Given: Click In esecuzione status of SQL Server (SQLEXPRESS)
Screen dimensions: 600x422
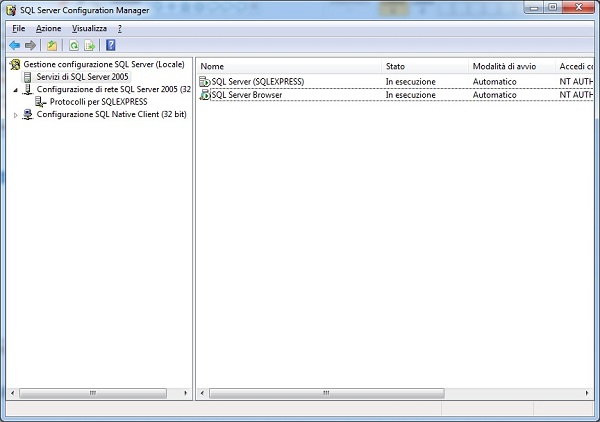Looking at the screenshot, I should pos(410,81).
